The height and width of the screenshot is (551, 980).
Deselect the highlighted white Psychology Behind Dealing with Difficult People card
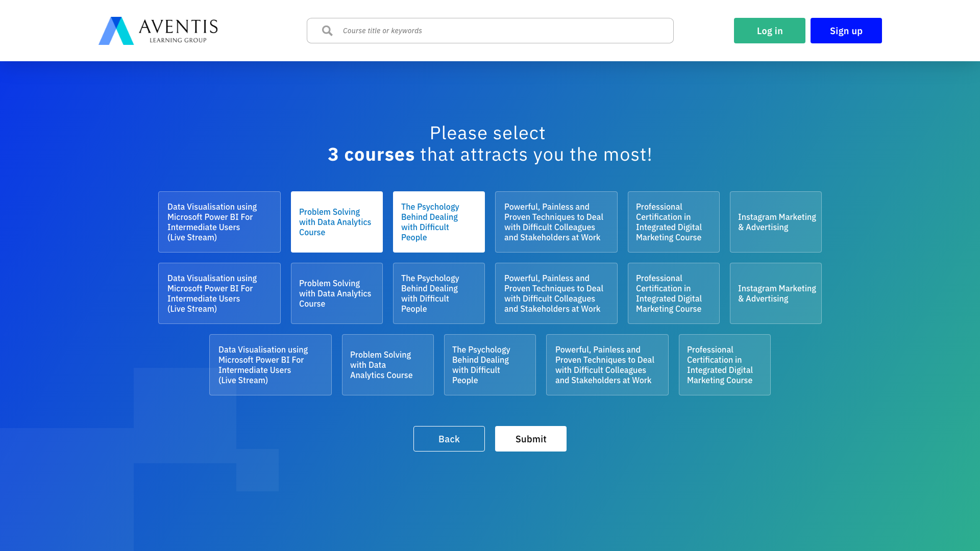pos(439,222)
